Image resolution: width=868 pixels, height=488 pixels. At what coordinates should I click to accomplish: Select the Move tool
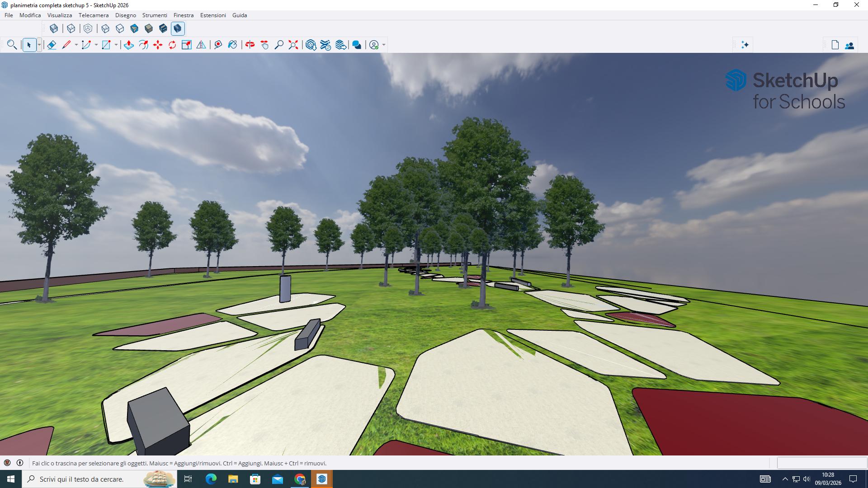pyautogui.click(x=158, y=45)
